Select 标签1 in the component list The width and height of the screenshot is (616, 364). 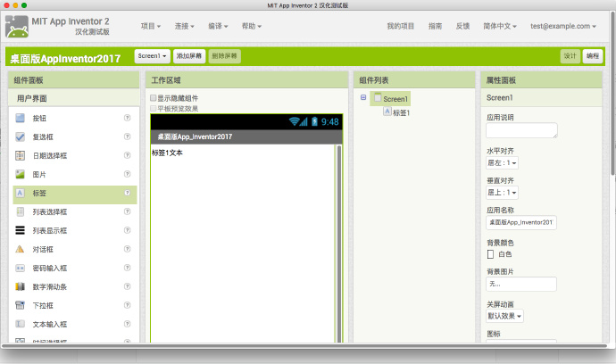tap(401, 112)
